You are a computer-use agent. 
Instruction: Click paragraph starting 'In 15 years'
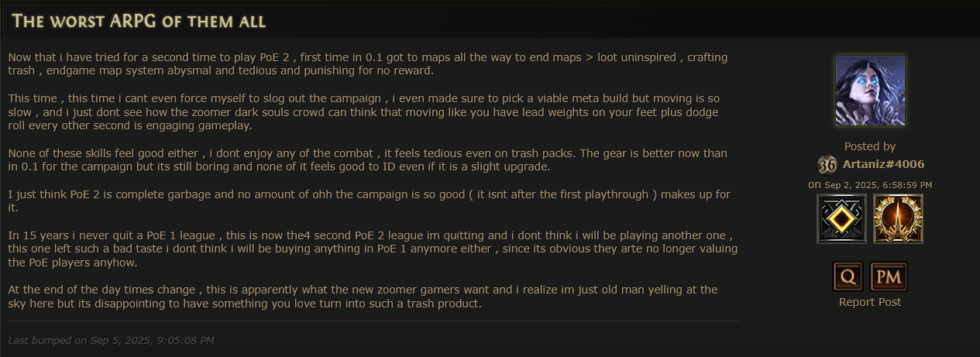tap(373, 249)
